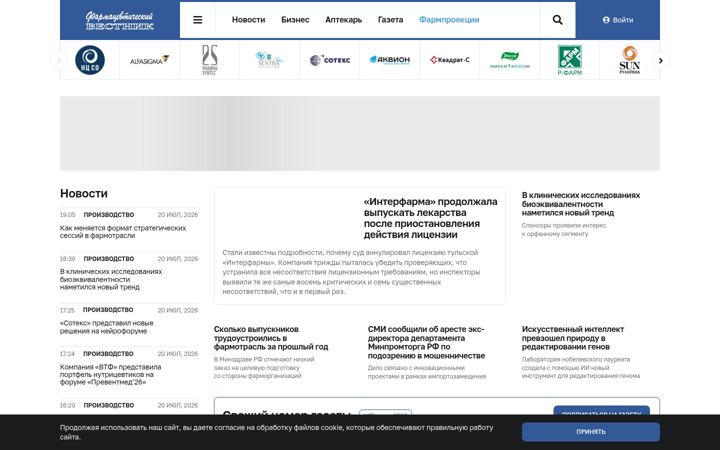The width and height of the screenshot is (720, 450).
Task: Click the cookie consent notice text
Action: [276, 432]
